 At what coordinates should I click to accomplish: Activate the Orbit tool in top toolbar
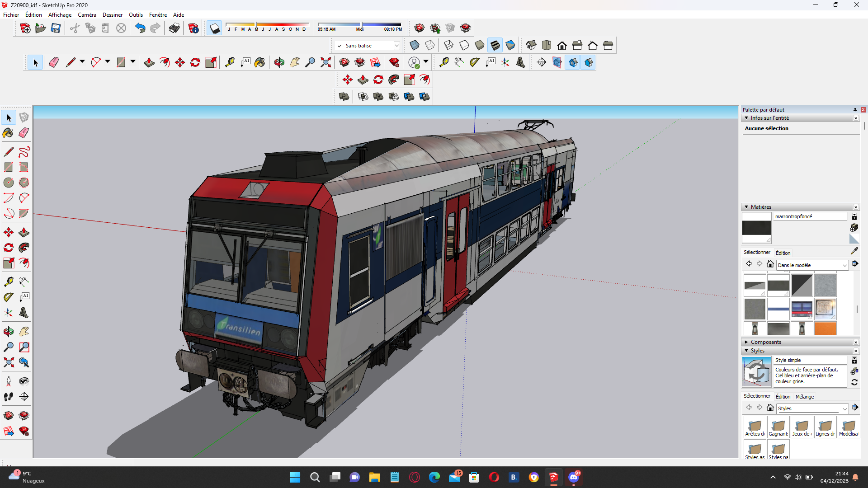coord(279,62)
